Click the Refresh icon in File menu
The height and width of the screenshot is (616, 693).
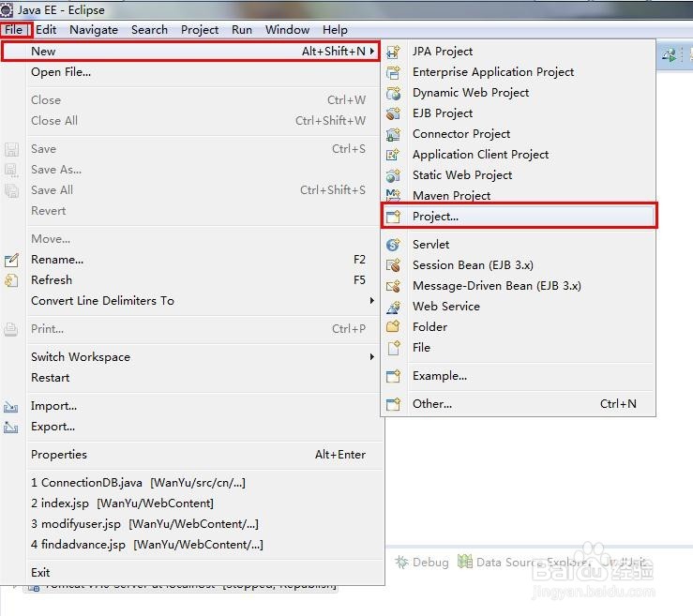(11, 280)
